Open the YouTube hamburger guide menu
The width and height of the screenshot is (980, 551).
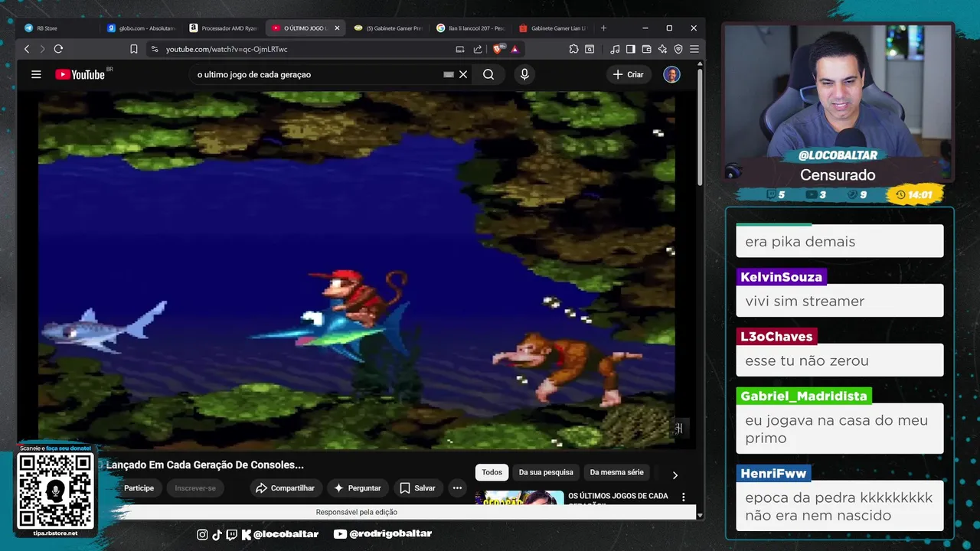click(x=36, y=74)
